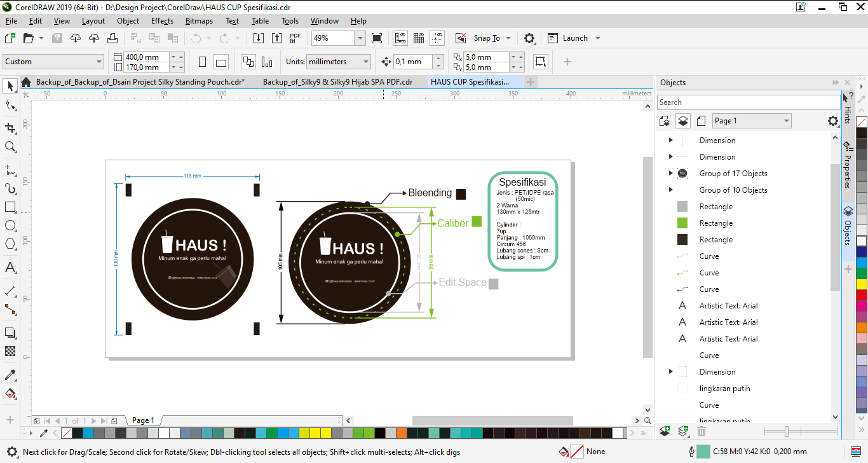Open the Launch dropdown

pos(597,38)
